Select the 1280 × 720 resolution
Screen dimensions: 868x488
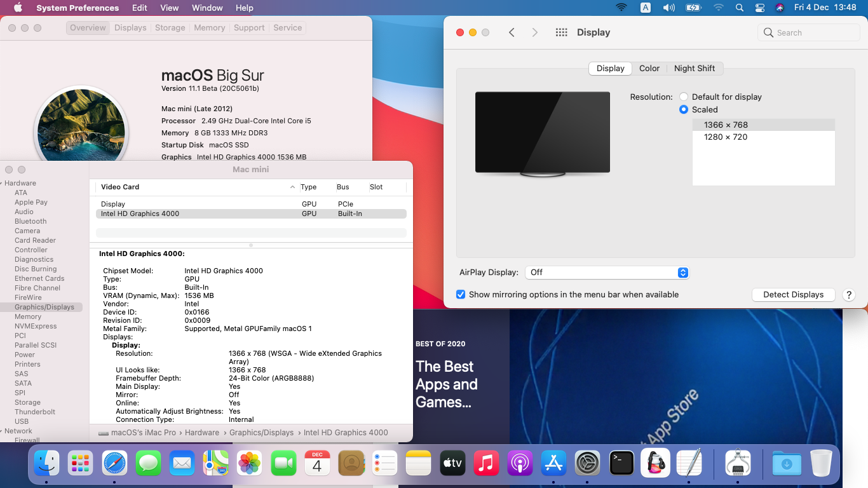coord(764,137)
